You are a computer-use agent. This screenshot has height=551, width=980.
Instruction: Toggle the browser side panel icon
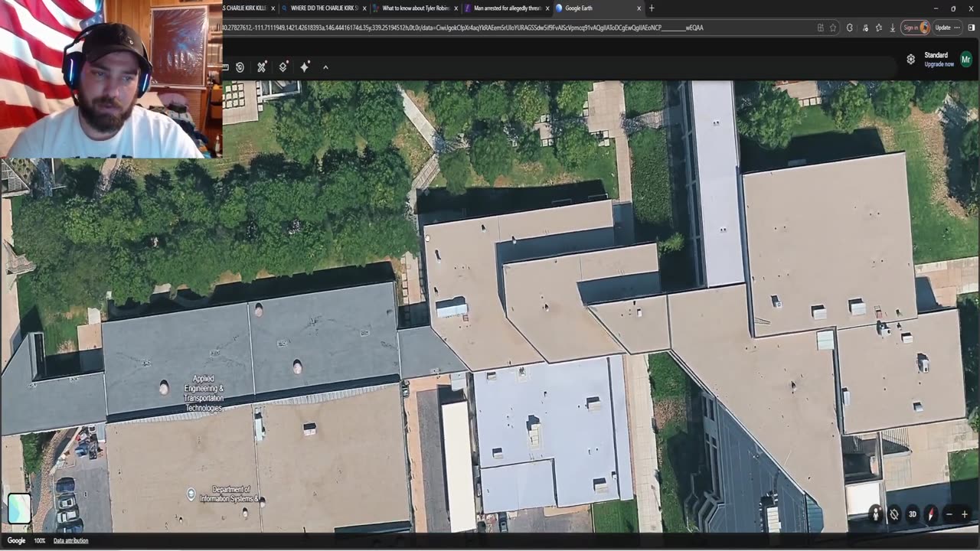pos(972,28)
